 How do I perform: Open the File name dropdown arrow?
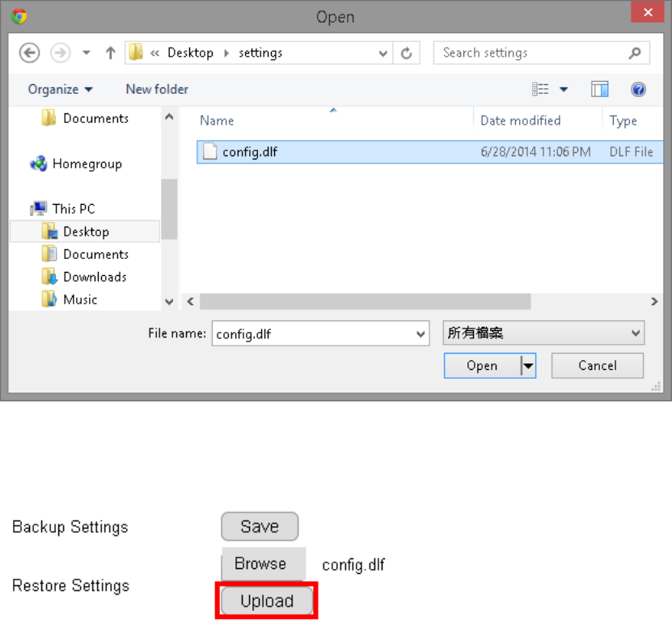421,333
